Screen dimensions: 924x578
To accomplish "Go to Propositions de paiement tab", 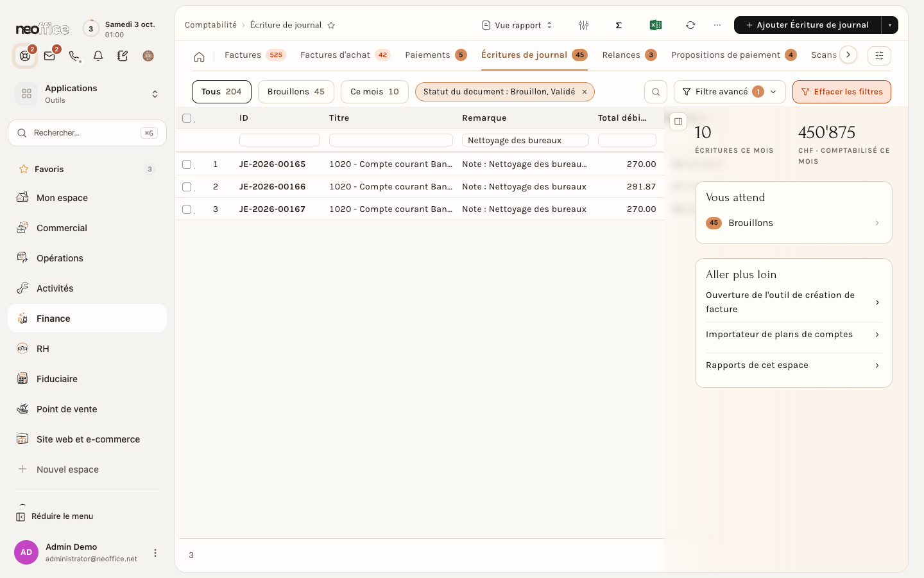I will [x=734, y=55].
